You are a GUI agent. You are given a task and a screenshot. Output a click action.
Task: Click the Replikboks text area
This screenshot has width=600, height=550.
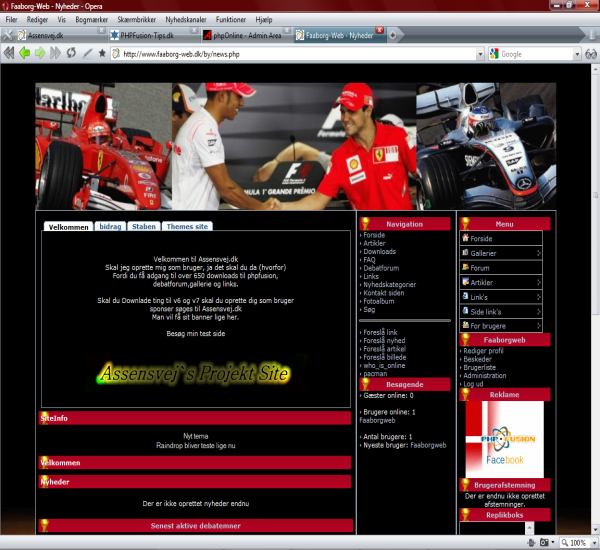tap(492, 528)
